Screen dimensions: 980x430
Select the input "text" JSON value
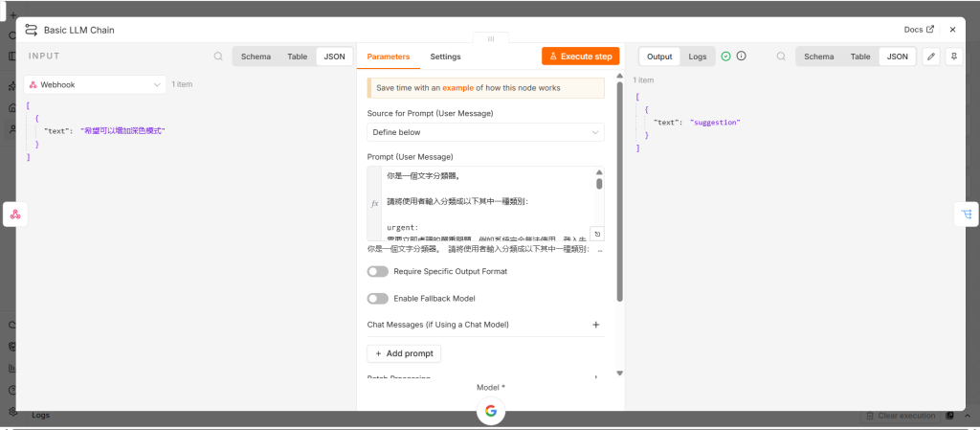tap(123, 130)
